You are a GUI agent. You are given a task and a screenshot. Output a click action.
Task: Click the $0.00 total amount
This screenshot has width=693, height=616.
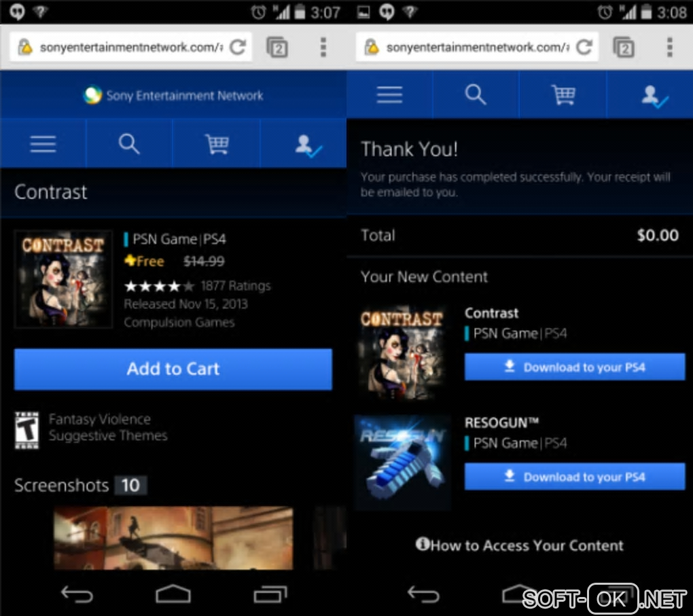[x=658, y=235]
